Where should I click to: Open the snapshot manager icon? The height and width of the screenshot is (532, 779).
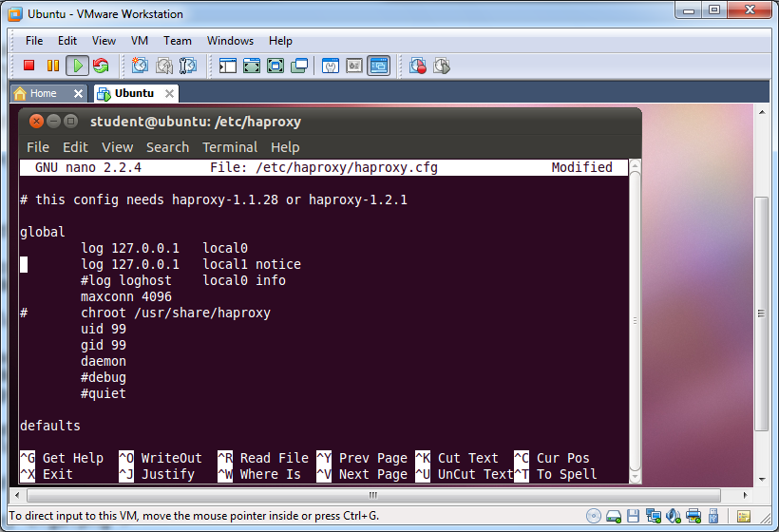click(x=188, y=66)
